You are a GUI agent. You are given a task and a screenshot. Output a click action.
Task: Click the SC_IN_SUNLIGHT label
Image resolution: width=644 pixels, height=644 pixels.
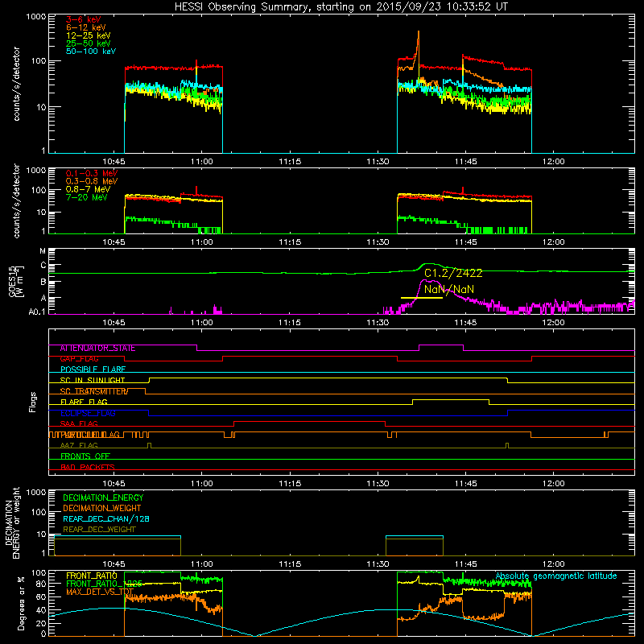click(93, 380)
